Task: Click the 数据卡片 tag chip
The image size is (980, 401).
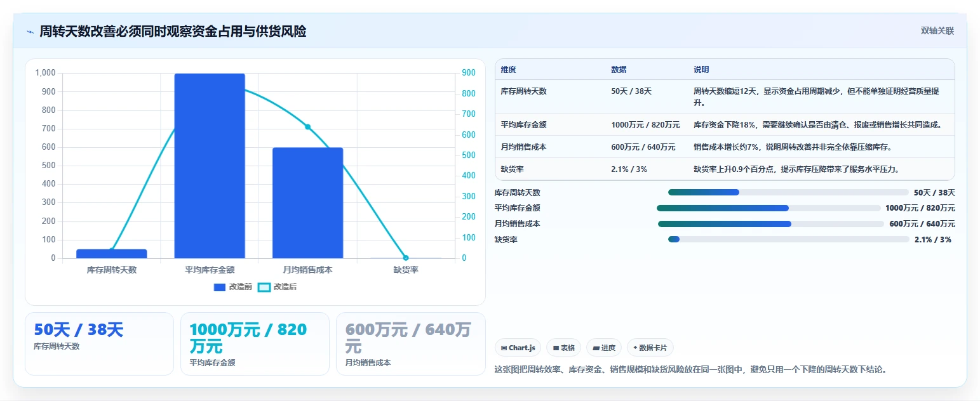Action: 650,348
